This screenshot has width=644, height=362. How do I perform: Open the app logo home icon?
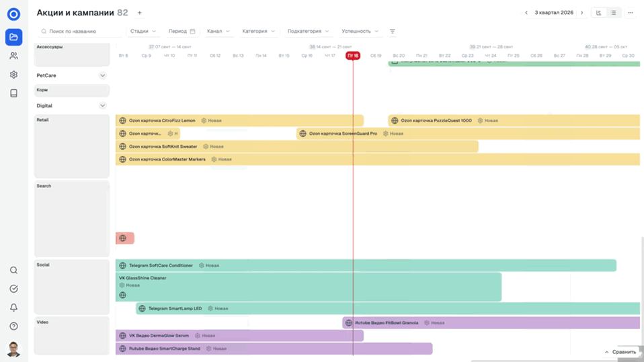pyautogui.click(x=13, y=14)
